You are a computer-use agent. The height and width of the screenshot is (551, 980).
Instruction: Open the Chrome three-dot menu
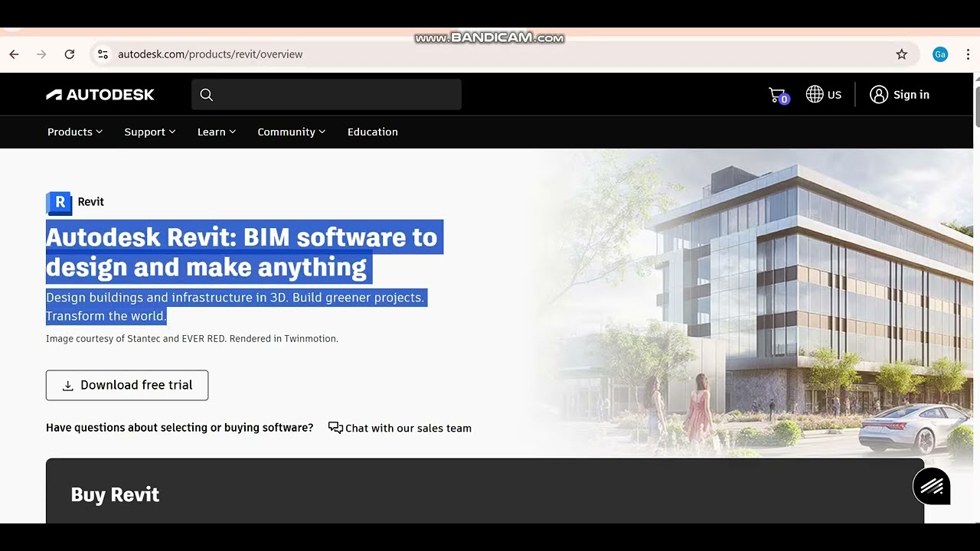(968, 54)
